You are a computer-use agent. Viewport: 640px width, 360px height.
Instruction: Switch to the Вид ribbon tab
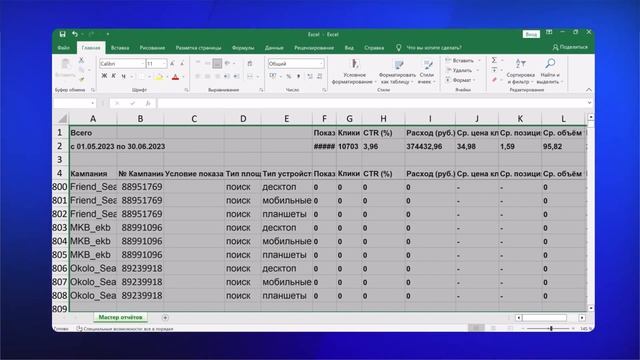point(349,48)
